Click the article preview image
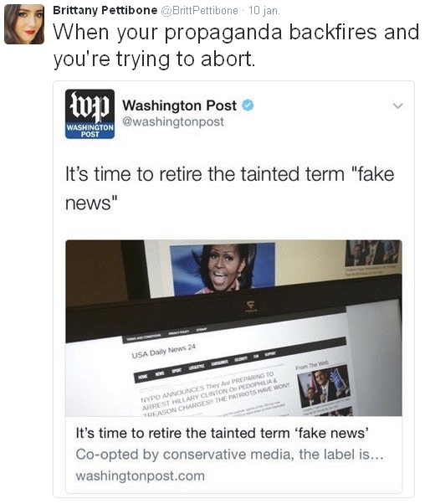 click(x=233, y=328)
